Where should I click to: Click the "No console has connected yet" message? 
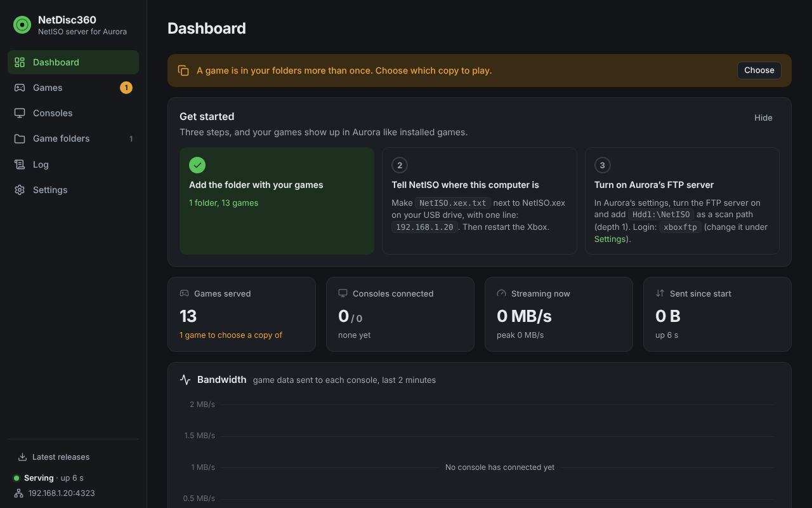click(x=500, y=467)
